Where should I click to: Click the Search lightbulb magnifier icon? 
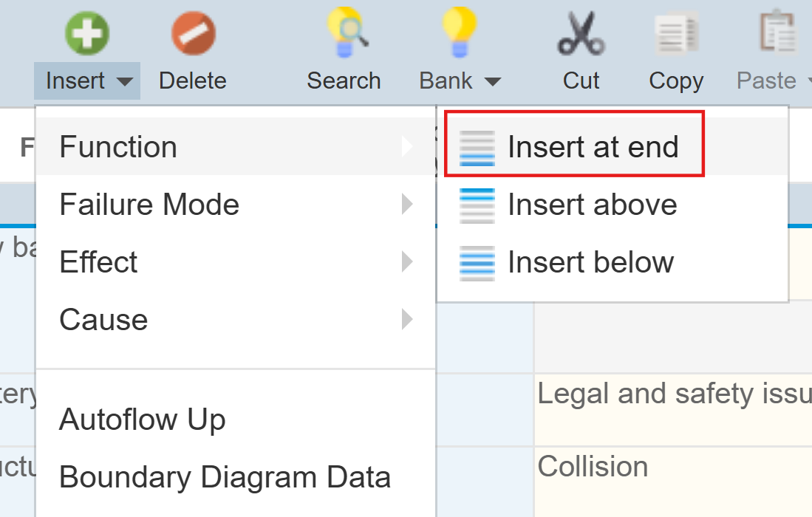pyautogui.click(x=344, y=32)
